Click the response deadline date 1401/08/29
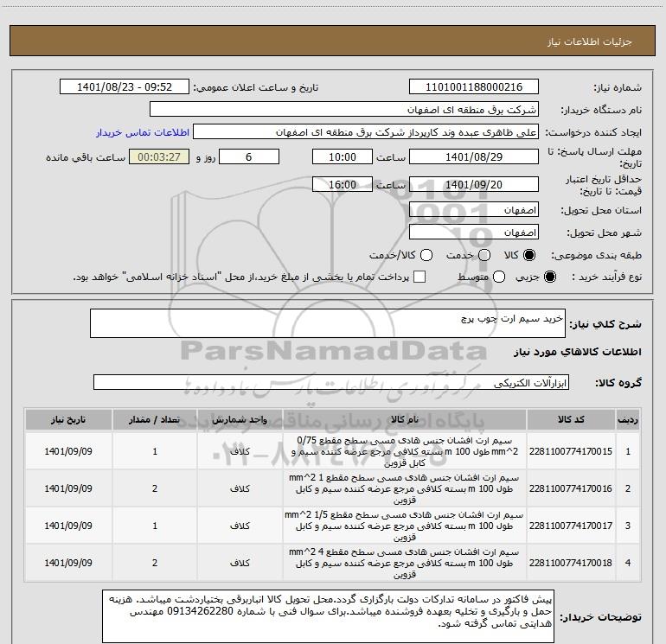 [x=474, y=157]
